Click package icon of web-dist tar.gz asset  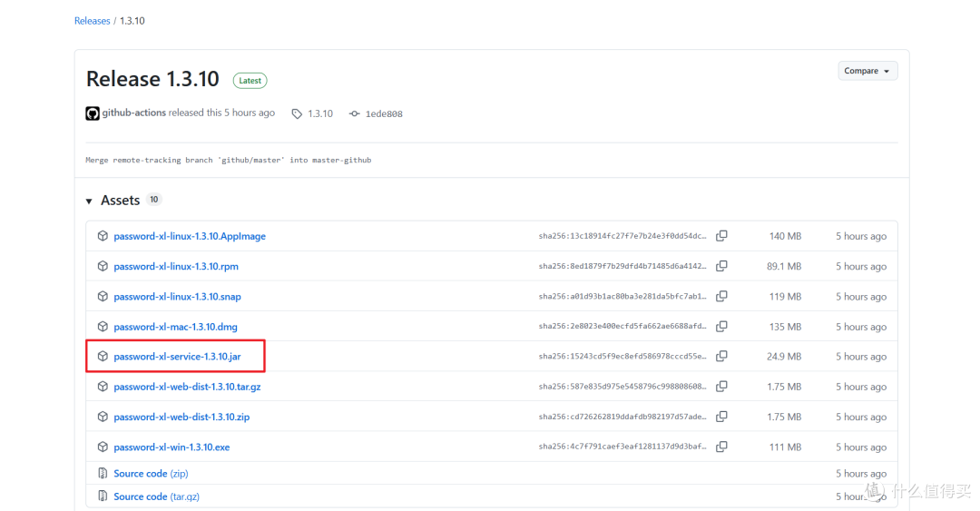tap(103, 386)
